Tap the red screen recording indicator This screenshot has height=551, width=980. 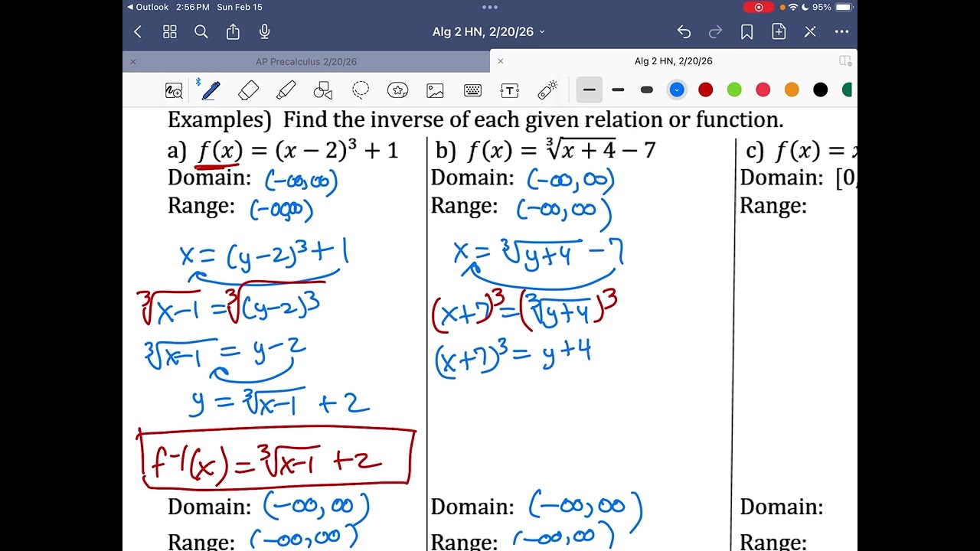(759, 7)
